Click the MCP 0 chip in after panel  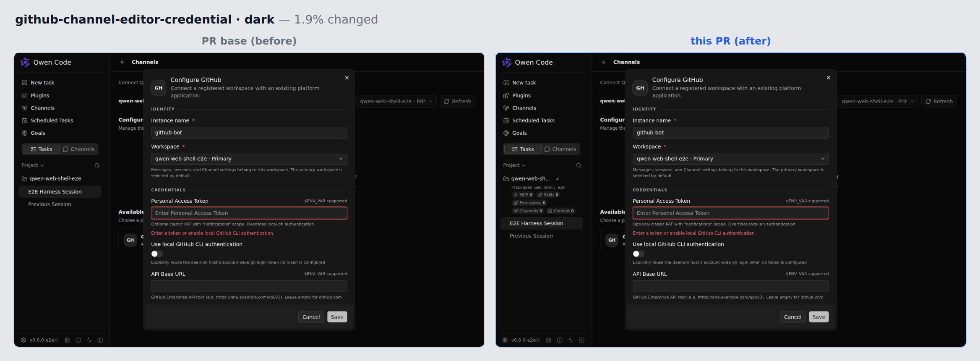tap(523, 195)
